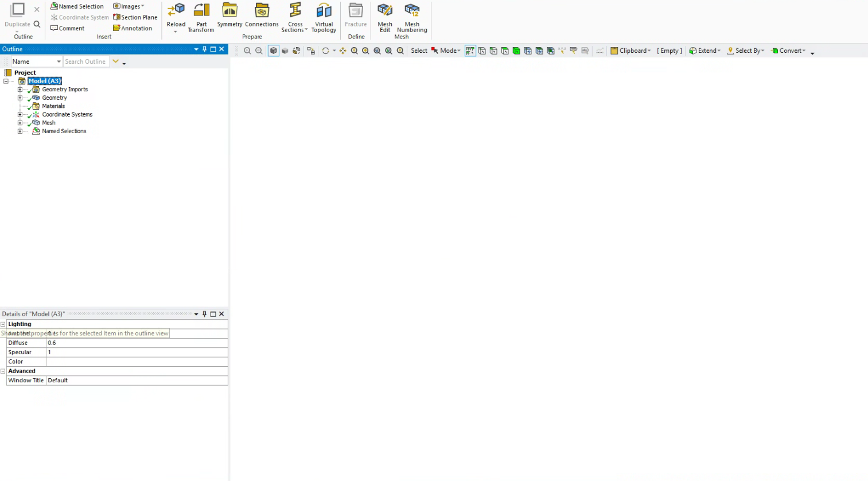Insert a Named Selection
The width and height of the screenshot is (868, 481).
point(77,6)
